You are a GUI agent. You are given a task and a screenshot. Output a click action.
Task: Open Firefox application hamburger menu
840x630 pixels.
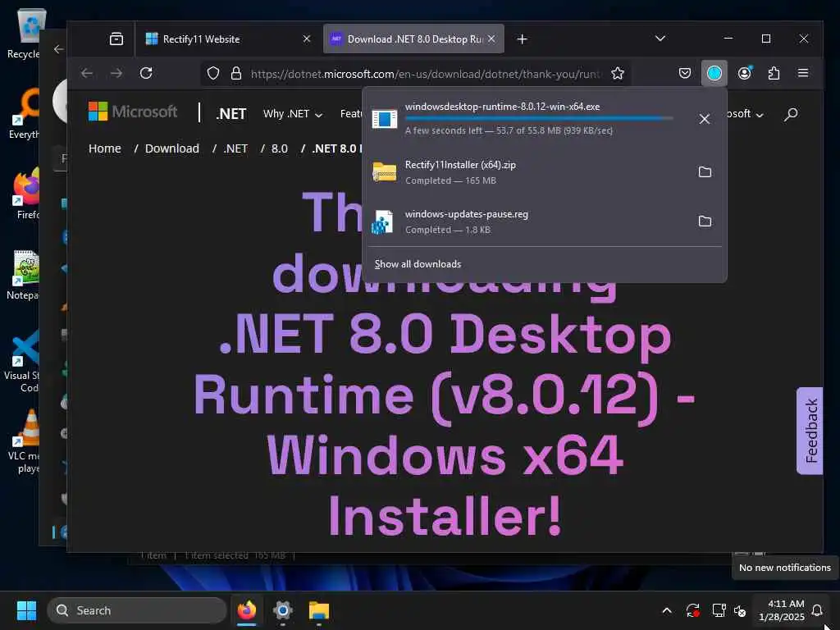(803, 73)
